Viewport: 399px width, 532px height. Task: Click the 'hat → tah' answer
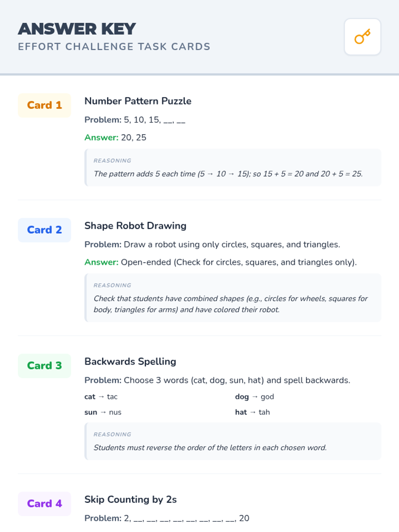[252, 412]
